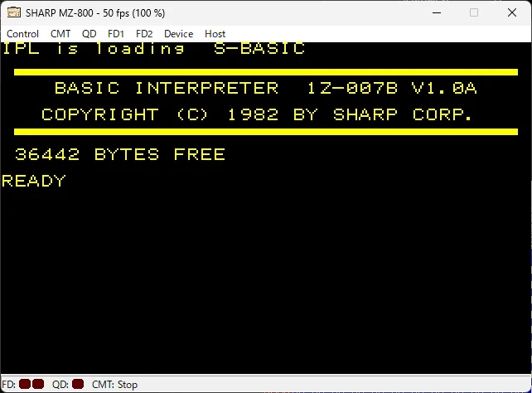
Task: Click the emulator app icon in title bar
Action: click(x=14, y=12)
